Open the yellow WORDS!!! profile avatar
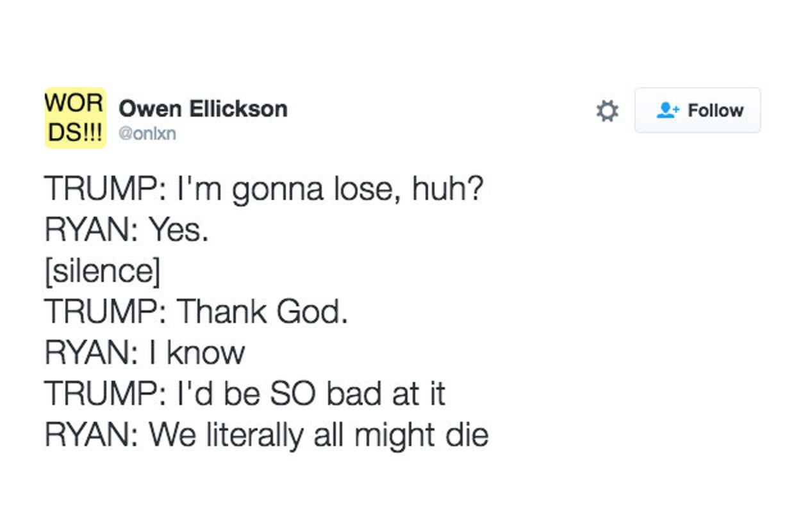This screenshot has width=801, height=532. pos(75,117)
